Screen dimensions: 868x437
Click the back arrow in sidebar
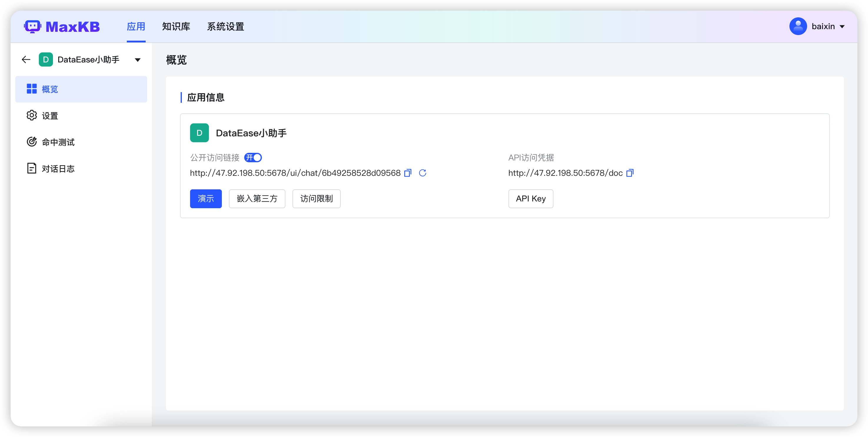(26, 60)
